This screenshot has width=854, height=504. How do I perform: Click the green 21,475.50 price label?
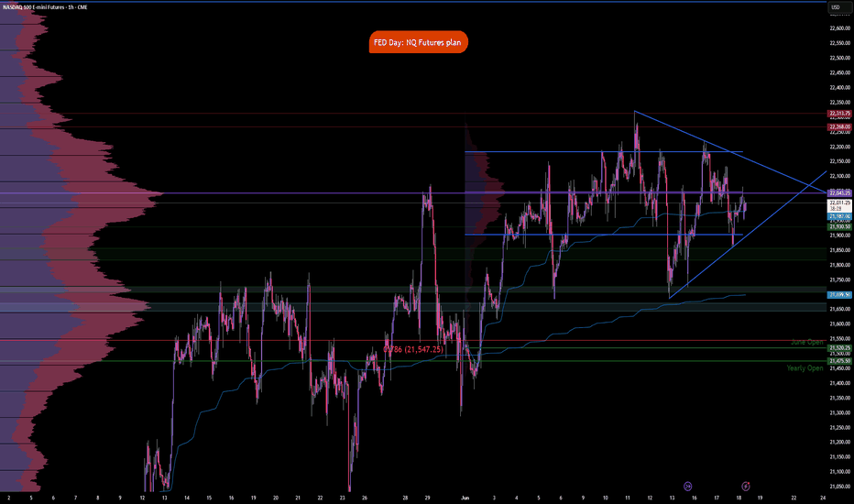coord(839,361)
